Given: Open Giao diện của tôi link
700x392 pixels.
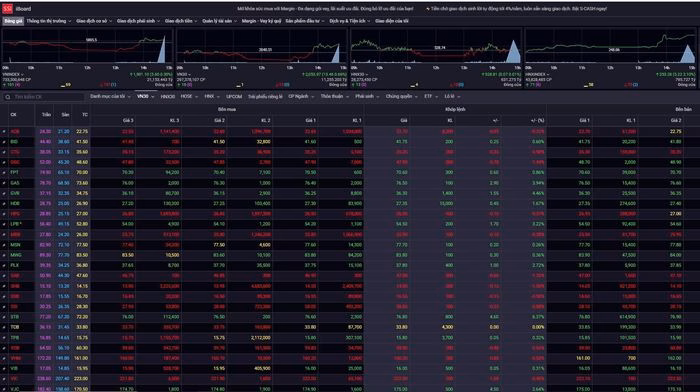Looking at the screenshot, I should [x=392, y=21].
